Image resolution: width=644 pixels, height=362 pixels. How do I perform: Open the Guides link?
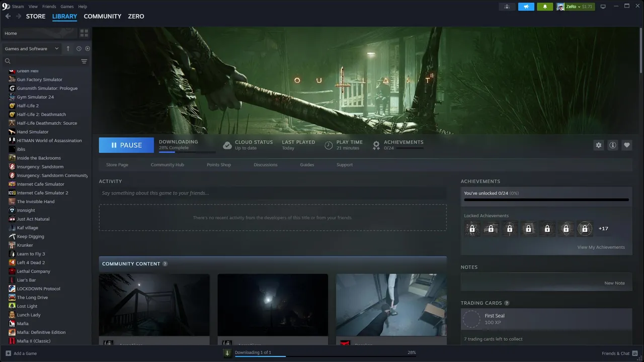(307, 165)
